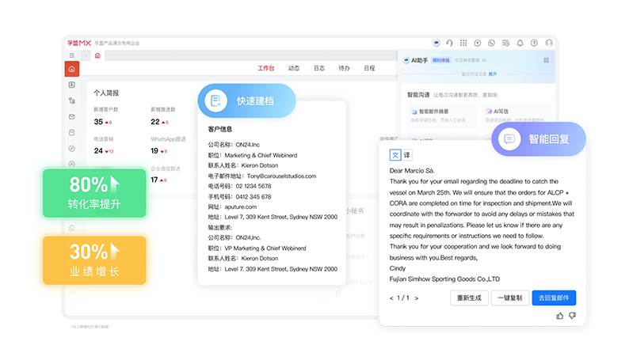Click the 30% 业绩增长 yellow card
This screenshot has width=629, height=364.
tap(94, 260)
